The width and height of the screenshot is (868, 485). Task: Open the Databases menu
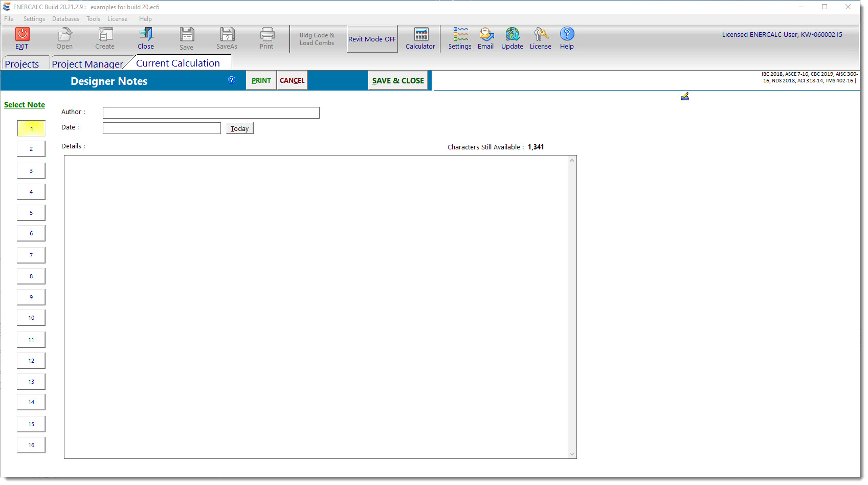tap(65, 19)
